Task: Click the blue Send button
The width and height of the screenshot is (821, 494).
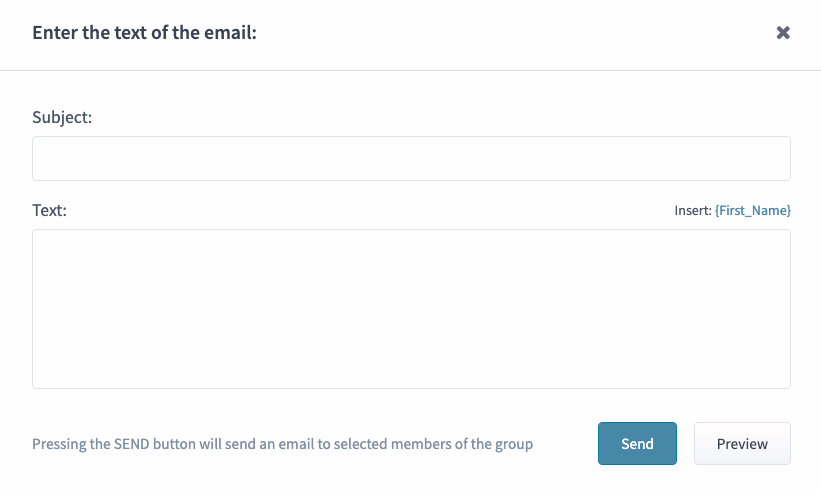Action: click(x=637, y=444)
